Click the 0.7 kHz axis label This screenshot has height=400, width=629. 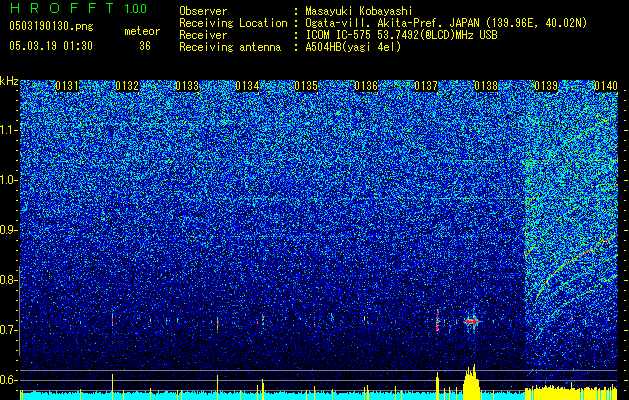coord(9,330)
